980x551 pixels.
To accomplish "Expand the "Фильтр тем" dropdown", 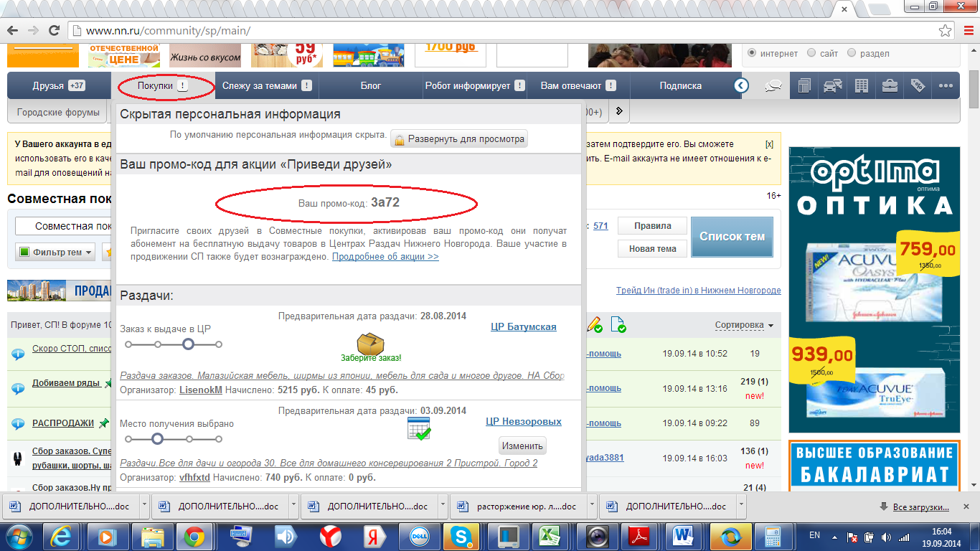I will (x=56, y=253).
